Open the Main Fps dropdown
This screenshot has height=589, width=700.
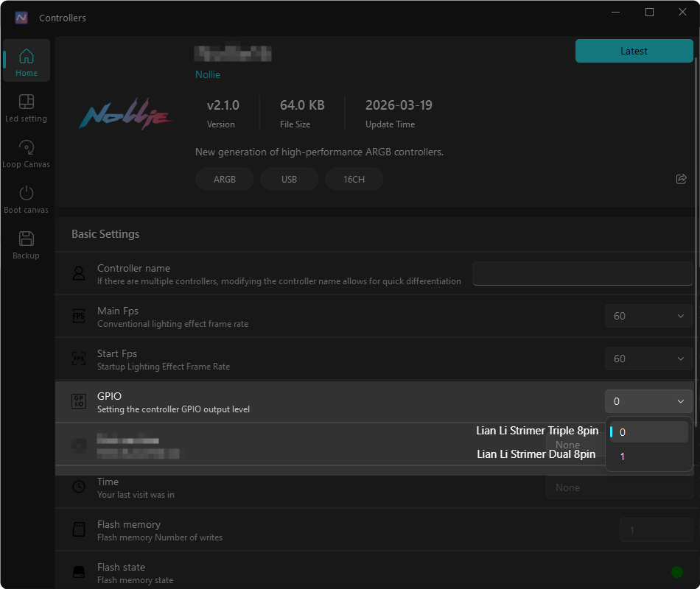point(648,316)
